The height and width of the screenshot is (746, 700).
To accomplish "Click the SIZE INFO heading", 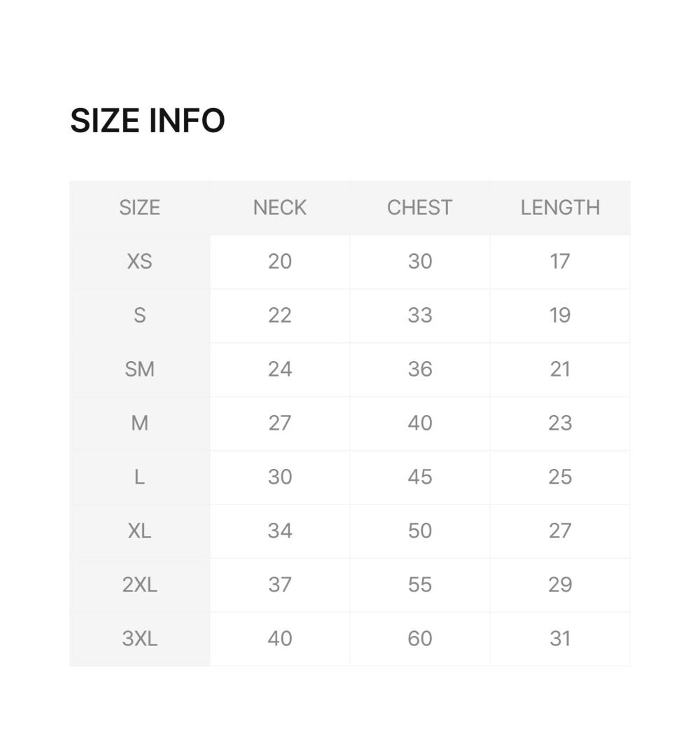I will coord(148,120).
